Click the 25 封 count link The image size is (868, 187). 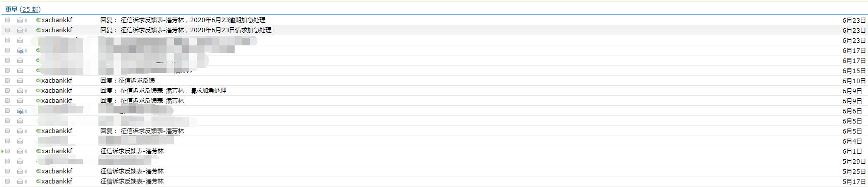point(30,9)
